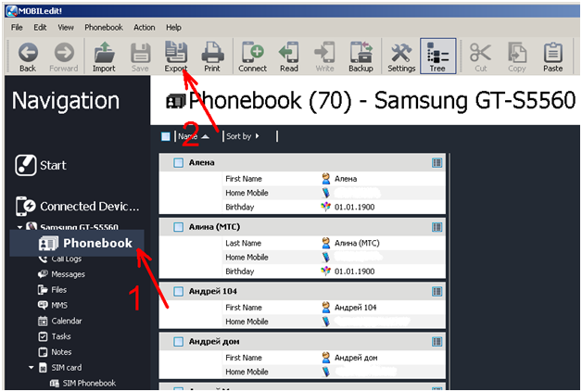
Task: Check the Алена contact checkbox
Action: point(179,162)
